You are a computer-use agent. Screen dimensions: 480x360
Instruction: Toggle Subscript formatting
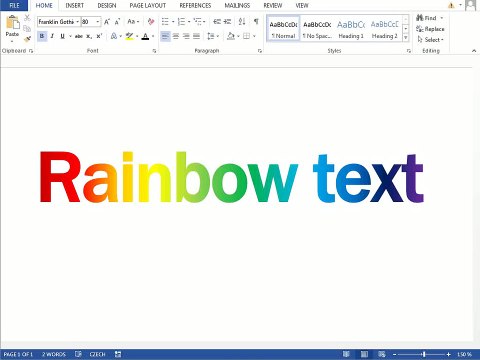click(89, 36)
